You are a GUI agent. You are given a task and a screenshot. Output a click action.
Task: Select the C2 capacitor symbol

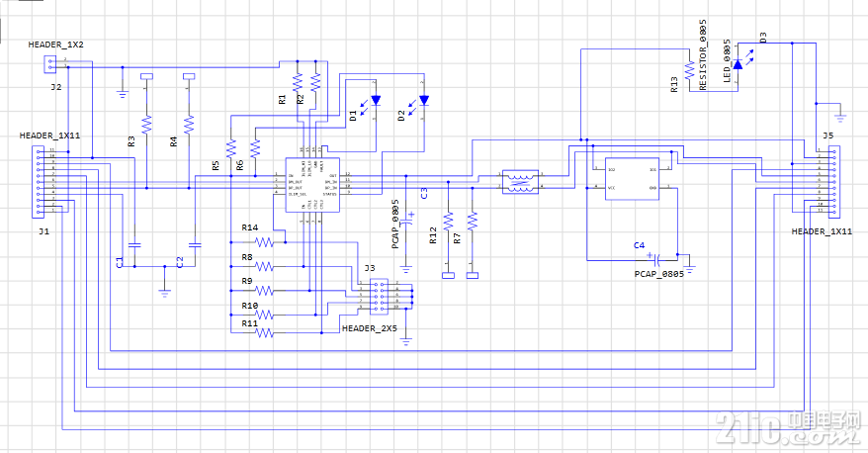tap(195, 244)
